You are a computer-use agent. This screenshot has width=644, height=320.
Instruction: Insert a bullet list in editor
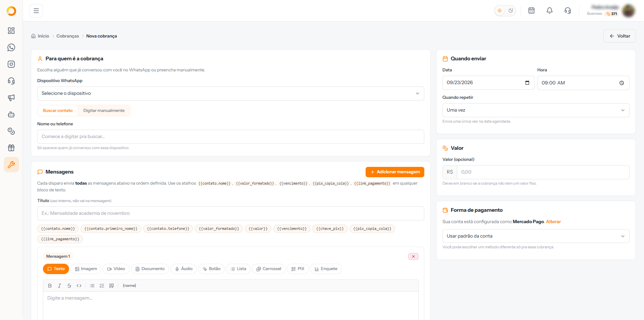pos(92,286)
